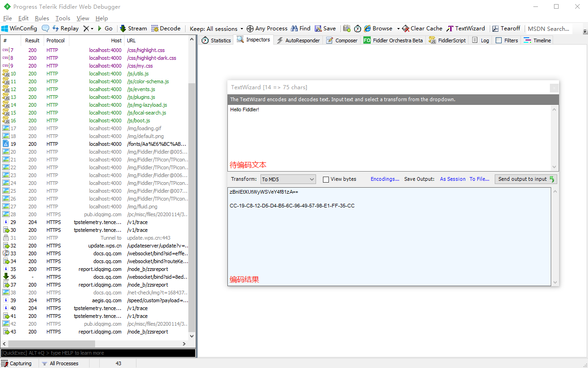Open the Keep: All sessions dropdown

click(x=216, y=29)
